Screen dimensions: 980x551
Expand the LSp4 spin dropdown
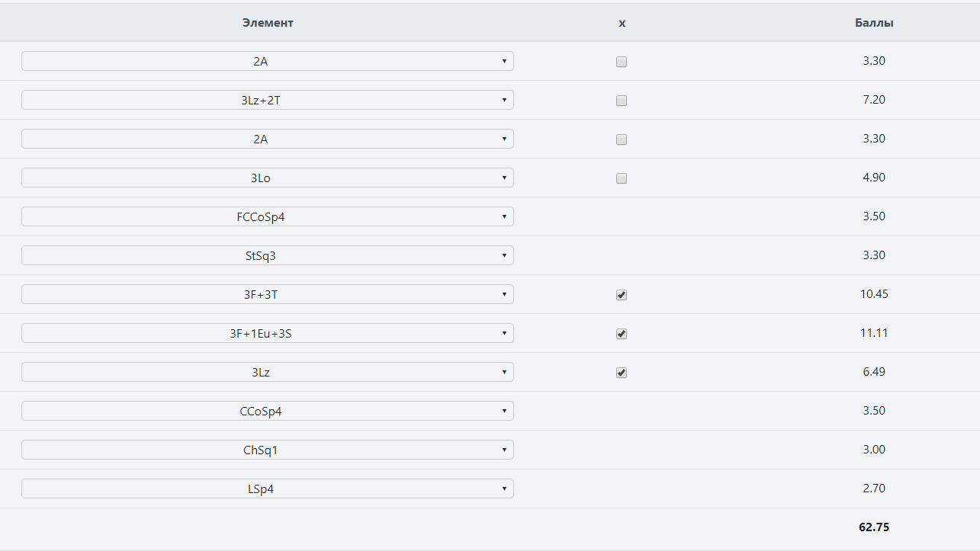point(267,489)
